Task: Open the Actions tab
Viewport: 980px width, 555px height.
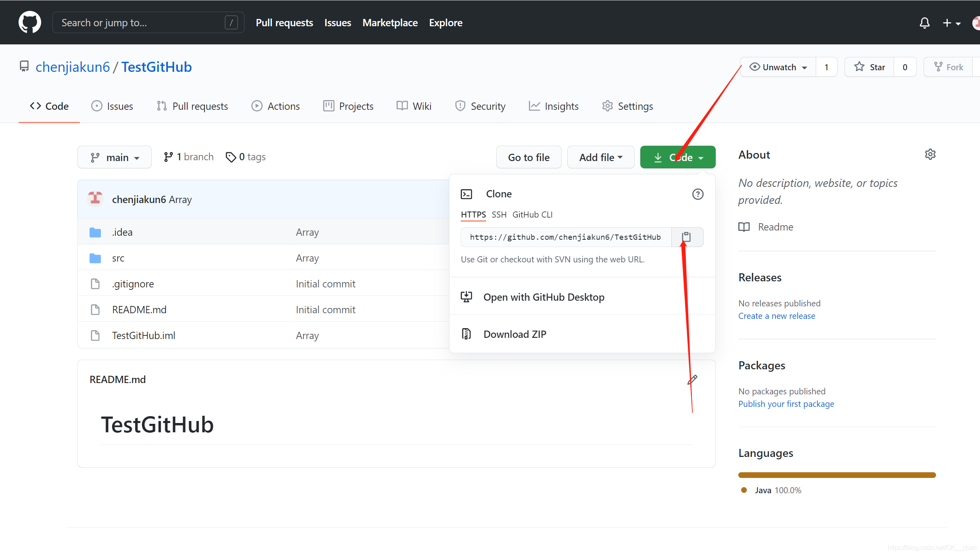Action: click(x=276, y=106)
